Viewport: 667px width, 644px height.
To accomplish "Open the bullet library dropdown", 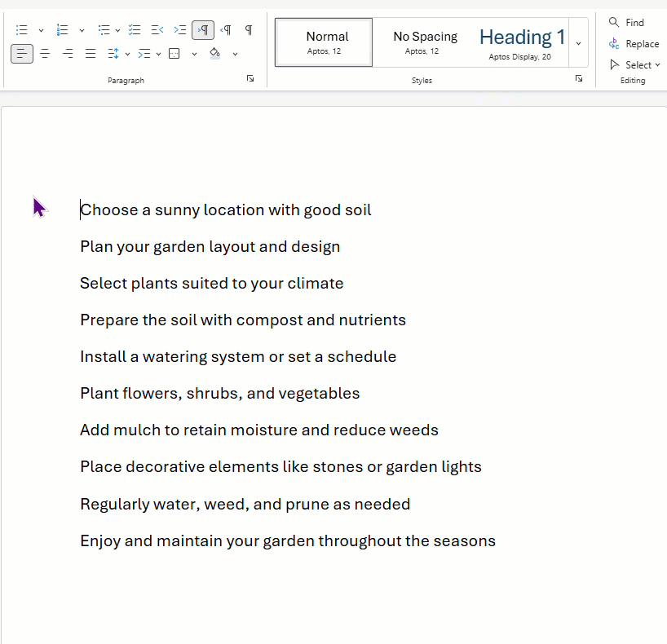I will click(41, 31).
